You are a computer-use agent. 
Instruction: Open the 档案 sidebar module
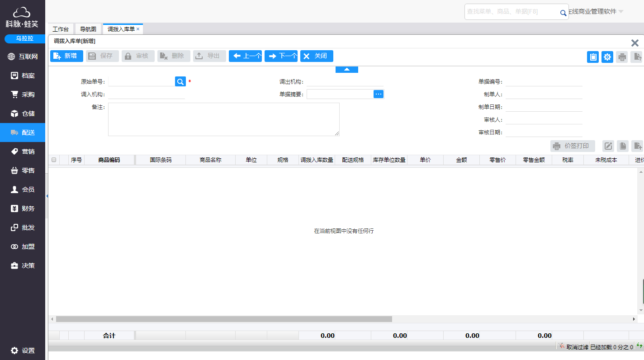[23, 76]
